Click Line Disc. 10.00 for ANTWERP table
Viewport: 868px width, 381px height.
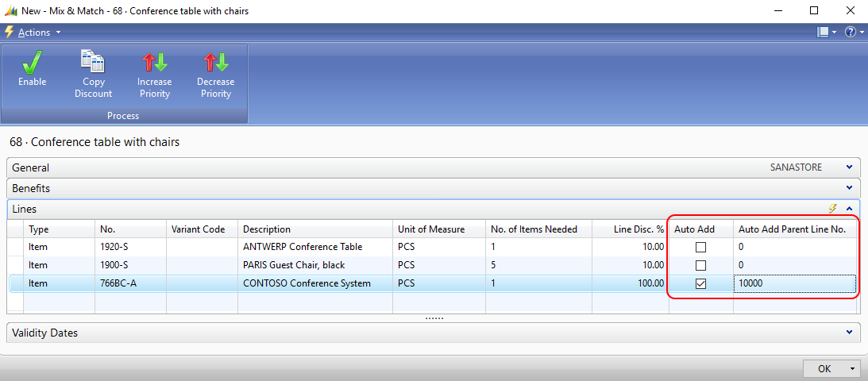click(x=631, y=247)
